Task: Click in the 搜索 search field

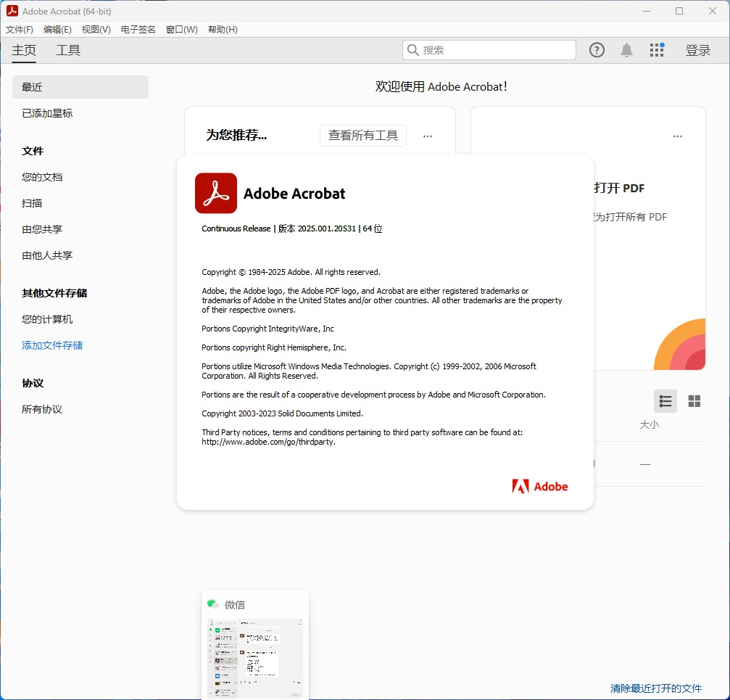Action: (489, 50)
